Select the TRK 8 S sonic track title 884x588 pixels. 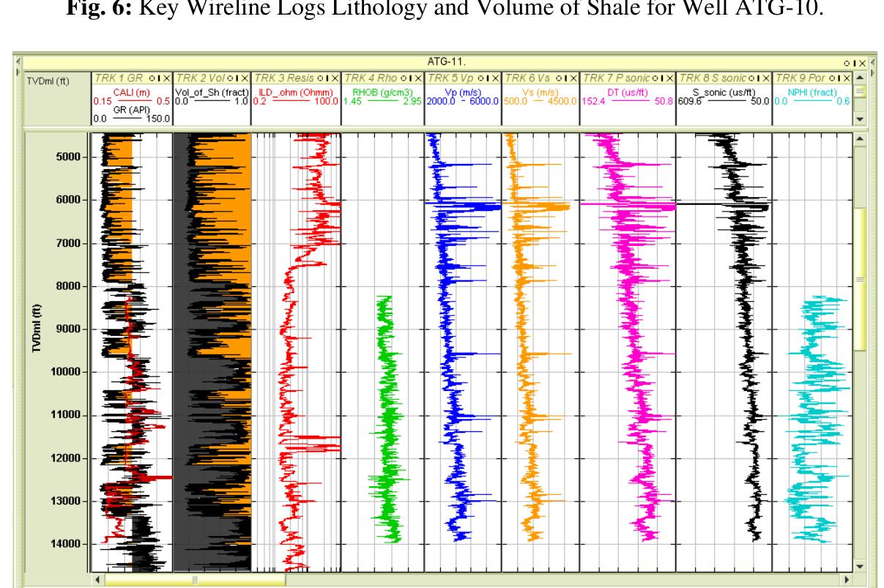click(713, 78)
